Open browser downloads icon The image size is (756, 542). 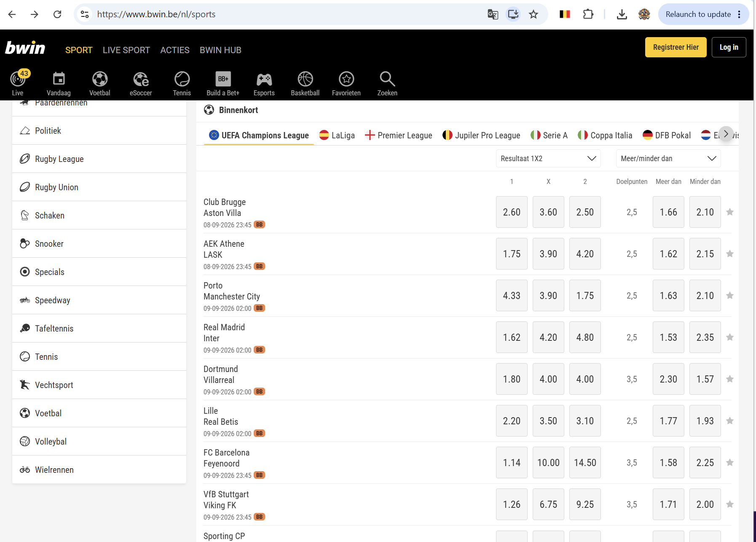point(622,14)
